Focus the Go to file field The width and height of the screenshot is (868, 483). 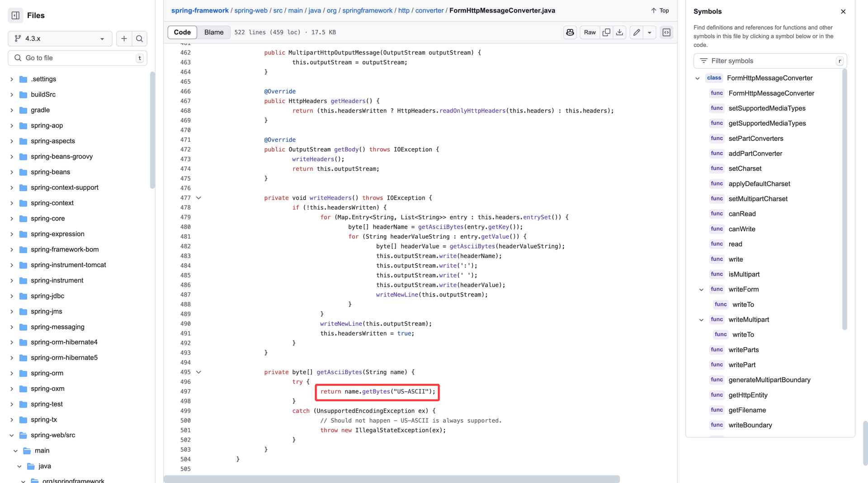pos(77,58)
